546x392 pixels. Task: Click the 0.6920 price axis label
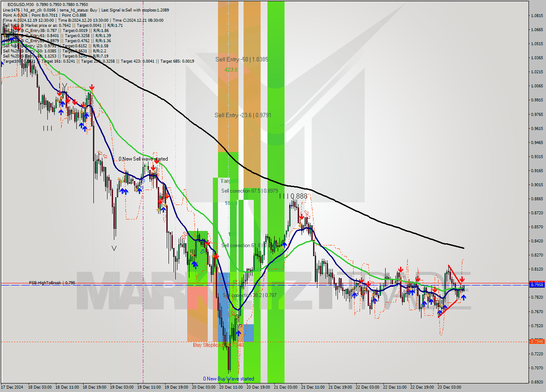click(x=537, y=382)
